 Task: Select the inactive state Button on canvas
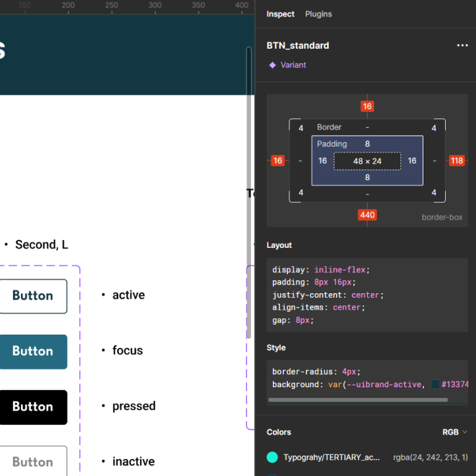[33, 461]
